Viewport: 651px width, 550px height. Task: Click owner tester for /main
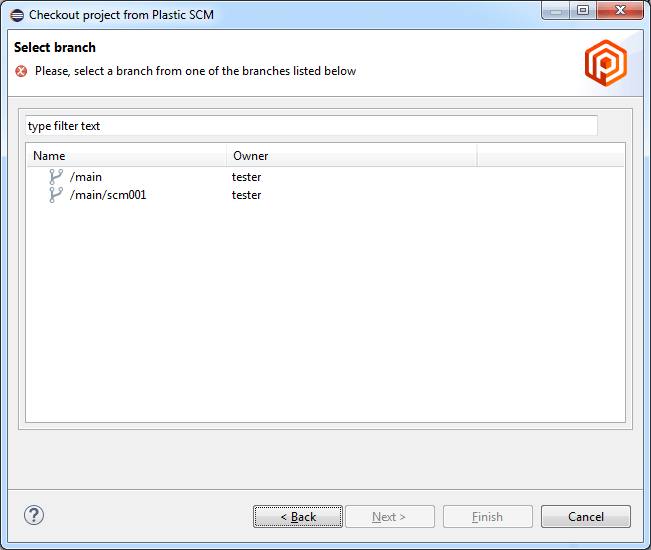pyautogui.click(x=246, y=177)
